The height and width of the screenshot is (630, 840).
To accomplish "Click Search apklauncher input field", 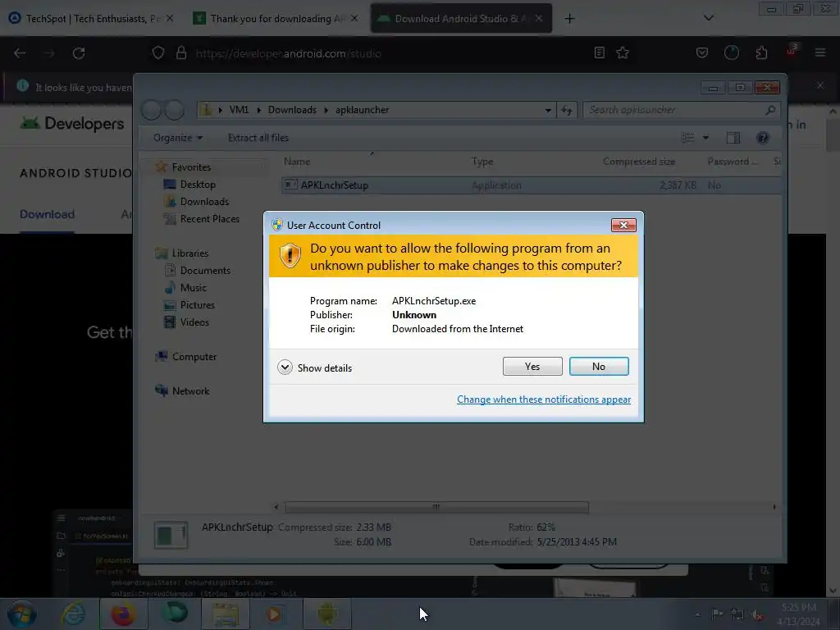I will 680,110.
